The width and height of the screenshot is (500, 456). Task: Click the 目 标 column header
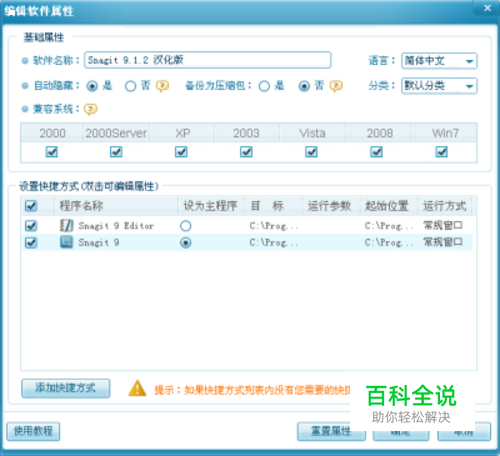[273, 206]
